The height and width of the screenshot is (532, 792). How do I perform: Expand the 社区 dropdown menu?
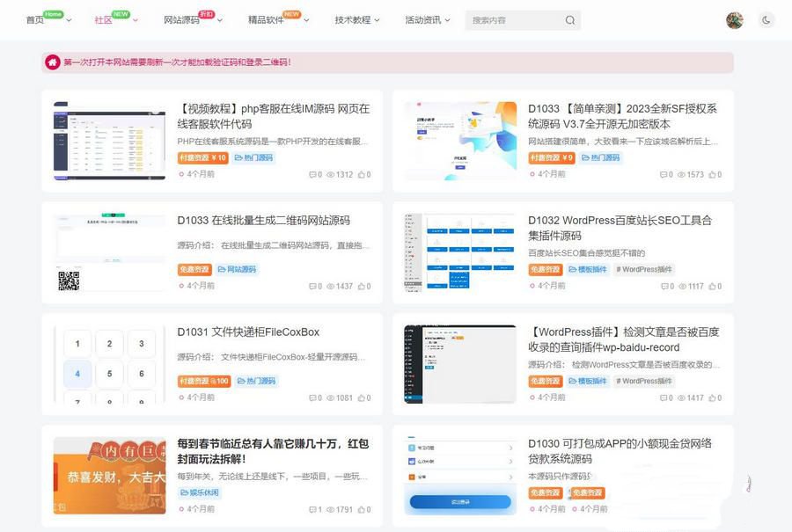[x=105, y=19]
